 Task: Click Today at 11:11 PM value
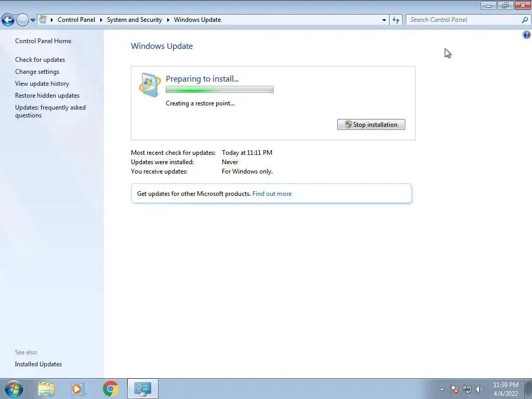coord(247,153)
